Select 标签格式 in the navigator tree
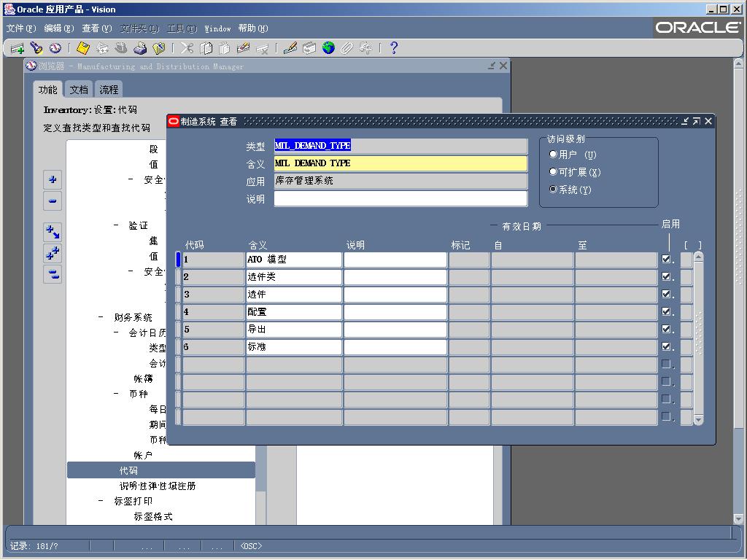Screen dimensions: 747x560 pyautogui.click(x=153, y=516)
